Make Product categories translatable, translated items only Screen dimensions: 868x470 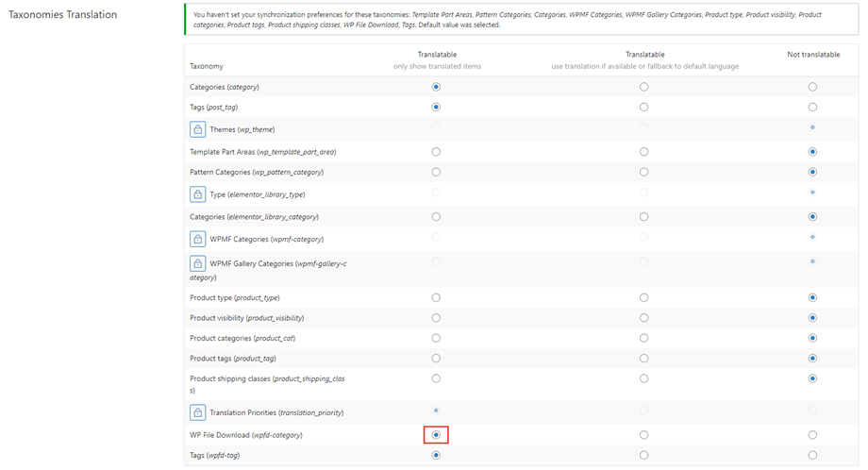[x=436, y=339]
